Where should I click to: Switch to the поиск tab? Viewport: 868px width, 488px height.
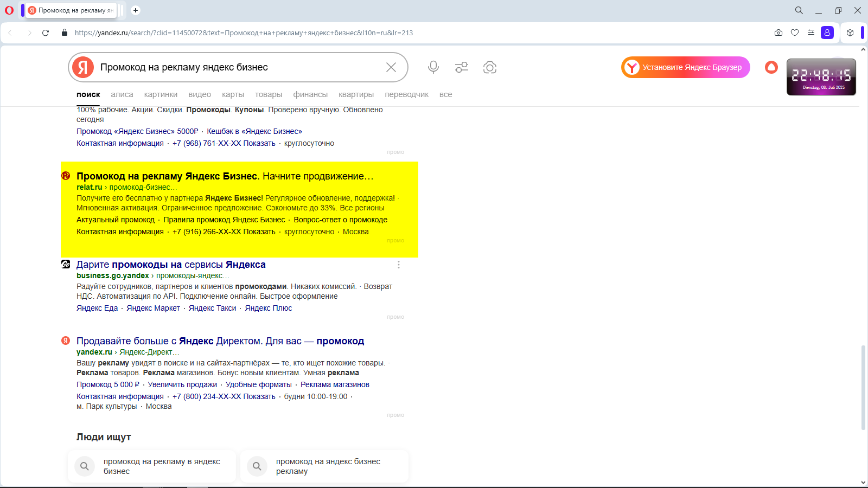(x=88, y=94)
